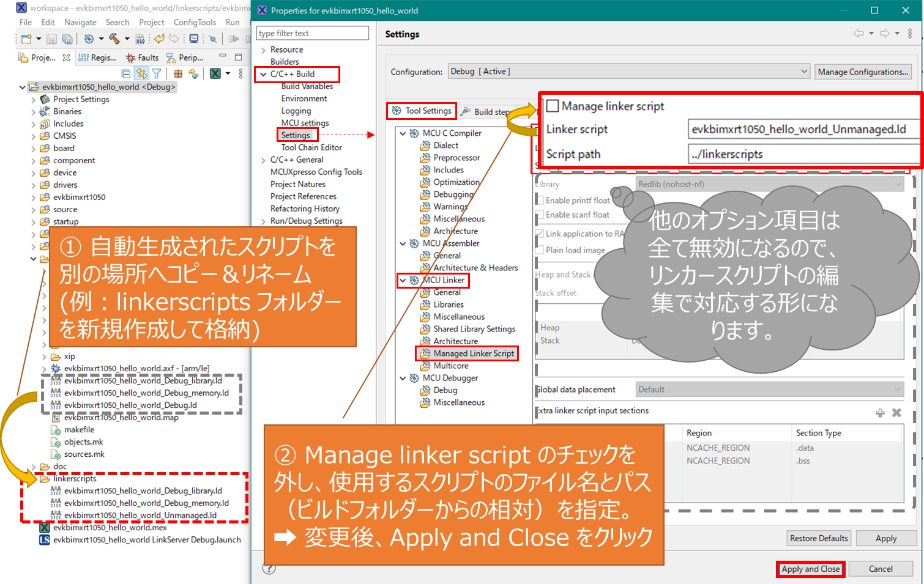
Task: Switch to the Build steps tab
Action: click(x=491, y=112)
